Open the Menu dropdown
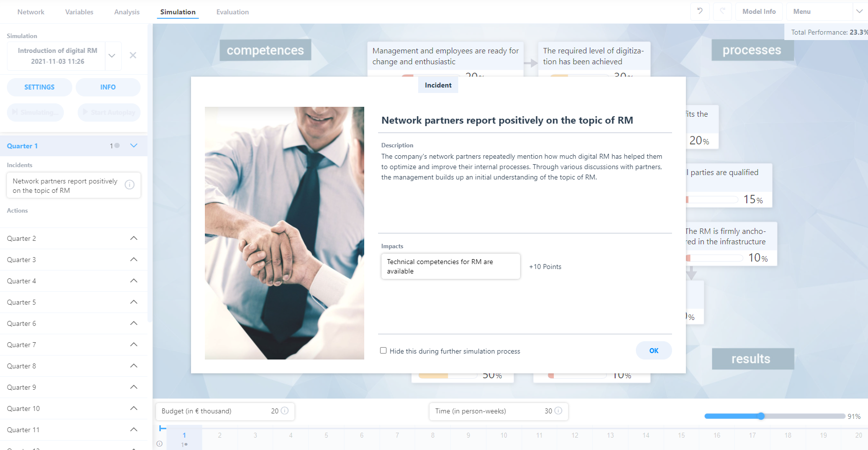Image resolution: width=868 pixels, height=450 pixels. 824,11
